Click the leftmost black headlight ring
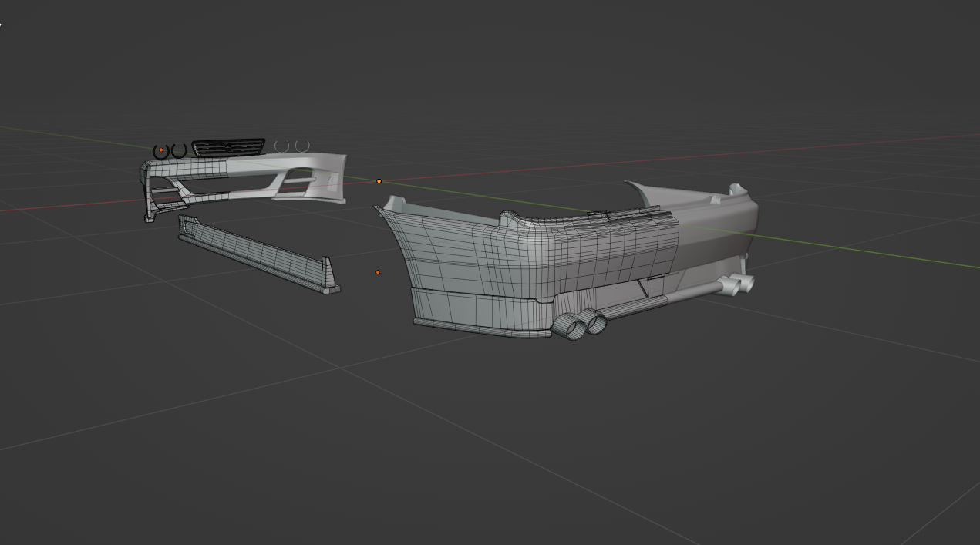 tap(161, 150)
